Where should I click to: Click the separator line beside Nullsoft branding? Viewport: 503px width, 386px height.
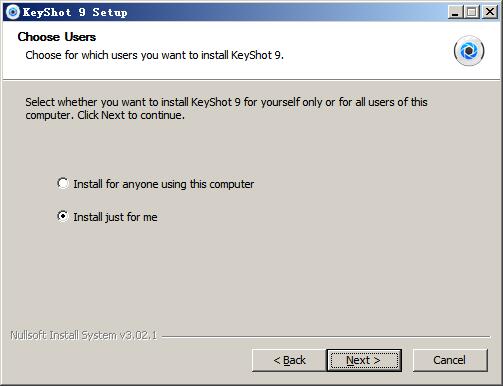[x=326, y=337]
